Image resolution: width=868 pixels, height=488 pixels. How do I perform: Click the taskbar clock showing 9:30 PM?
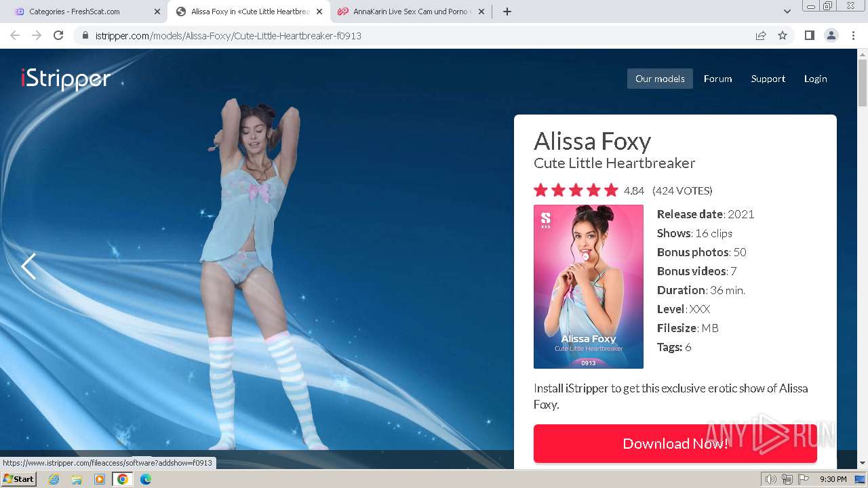[x=833, y=479]
